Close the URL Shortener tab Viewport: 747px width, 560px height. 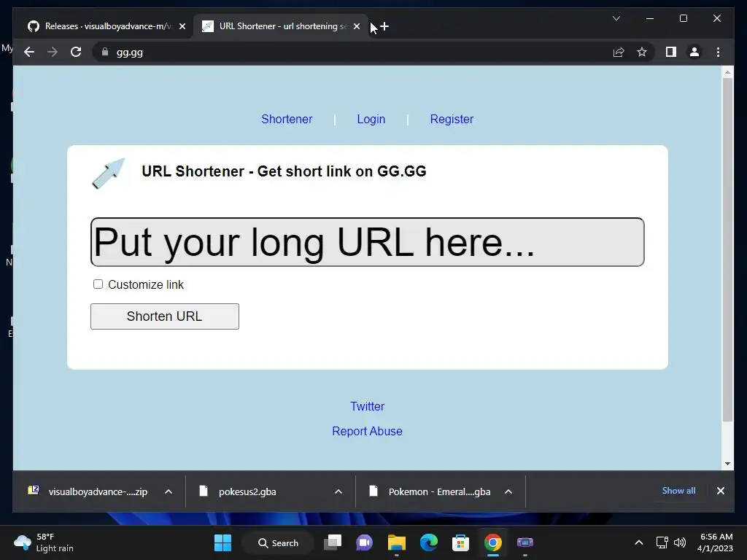[356, 27]
